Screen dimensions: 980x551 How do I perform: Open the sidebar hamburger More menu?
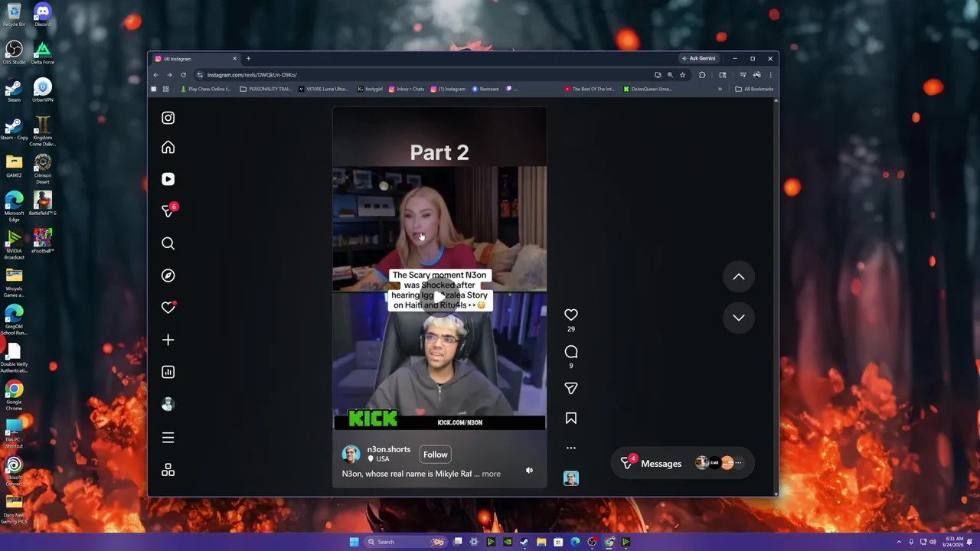tap(168, 438)
